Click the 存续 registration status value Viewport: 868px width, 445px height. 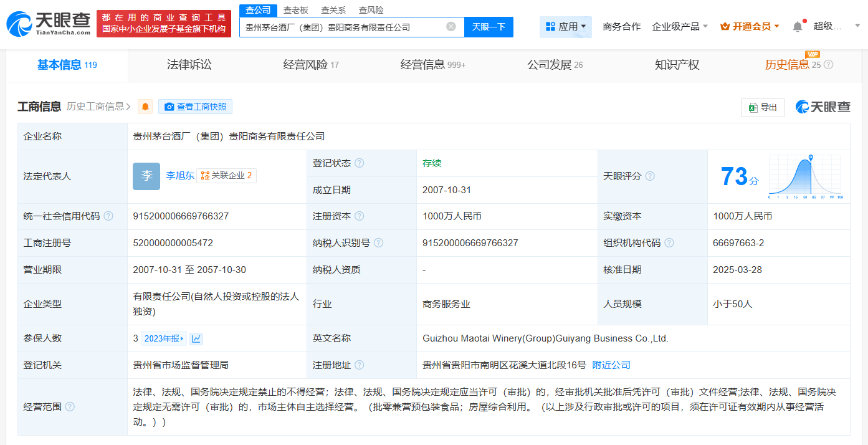pyautogui.click(x=432, y=163)
